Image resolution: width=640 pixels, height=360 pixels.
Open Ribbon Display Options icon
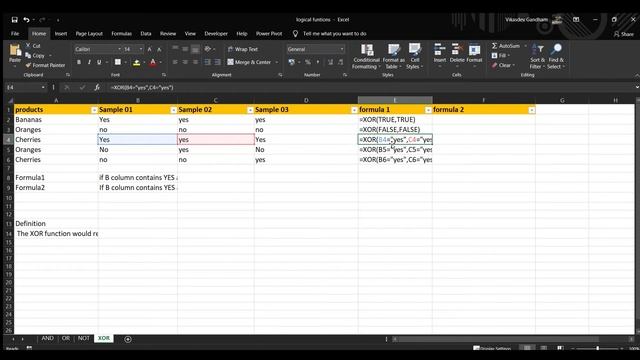(x=576, y=20)
